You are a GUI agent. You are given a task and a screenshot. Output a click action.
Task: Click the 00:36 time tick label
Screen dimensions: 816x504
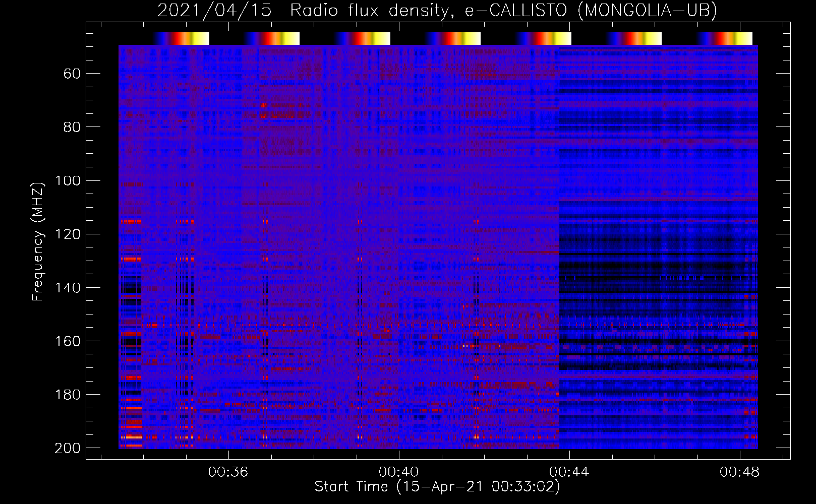click(228, 472)
